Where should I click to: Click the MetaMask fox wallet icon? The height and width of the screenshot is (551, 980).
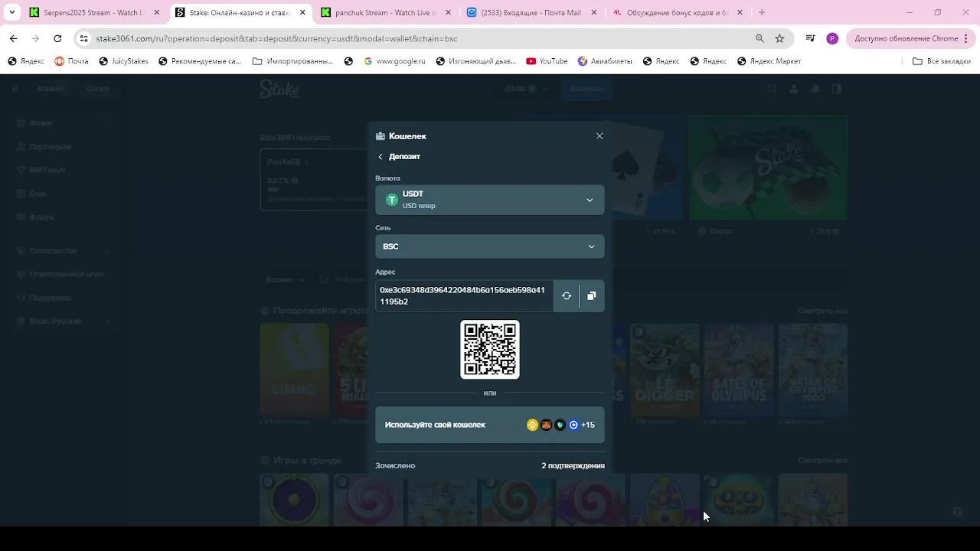tap(547, 425)
